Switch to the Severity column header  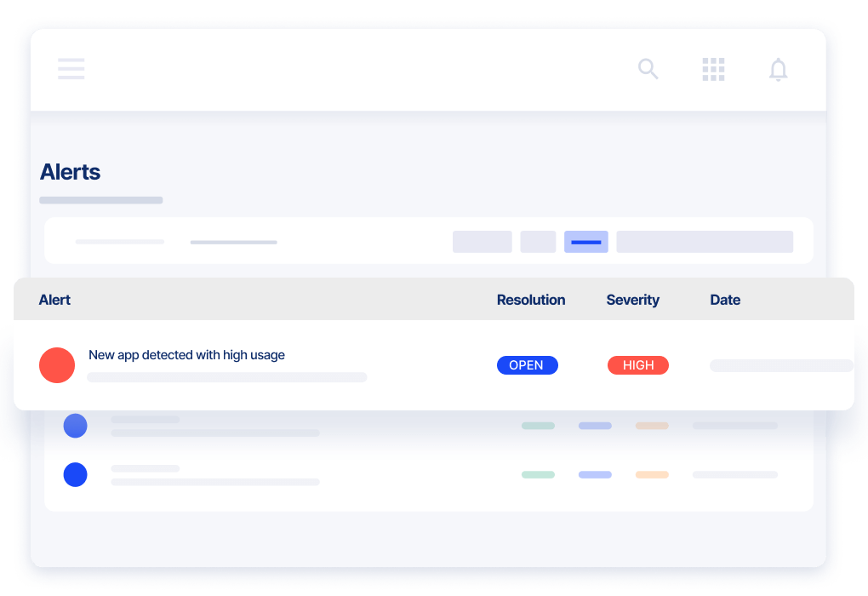(x=632, y=300)
